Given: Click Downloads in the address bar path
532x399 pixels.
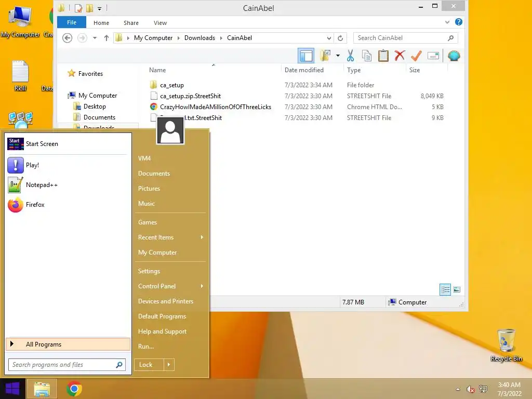Looking at the screenshot, I should (199, 38).
